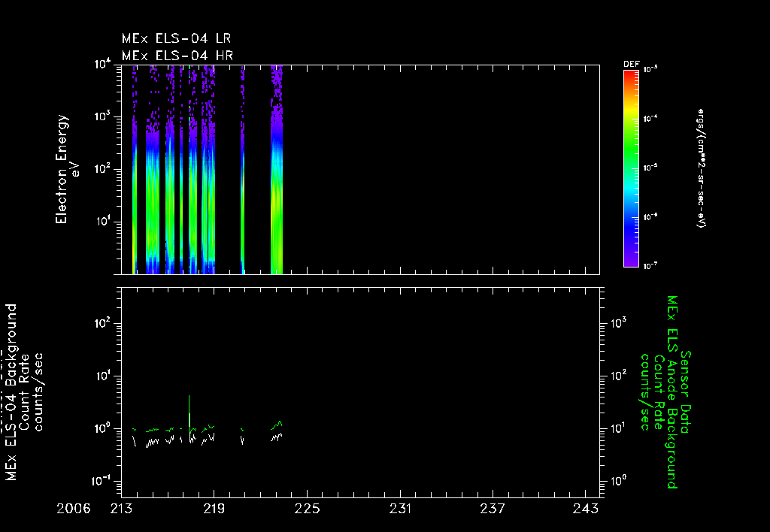The image size is (770, 532).
Task: Click the 10^-6 color bar tick label
Action: (x=650, y=216)
